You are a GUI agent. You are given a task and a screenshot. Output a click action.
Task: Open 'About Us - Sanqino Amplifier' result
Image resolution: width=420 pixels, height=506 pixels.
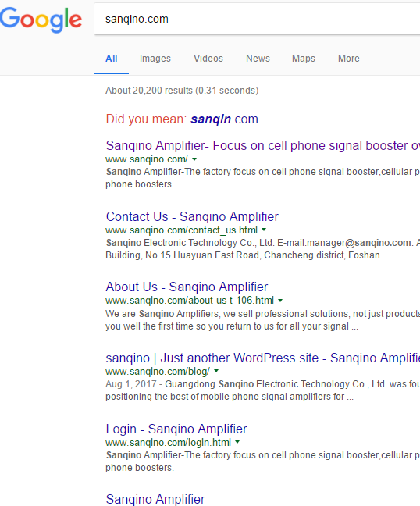[x=187, y=287]
